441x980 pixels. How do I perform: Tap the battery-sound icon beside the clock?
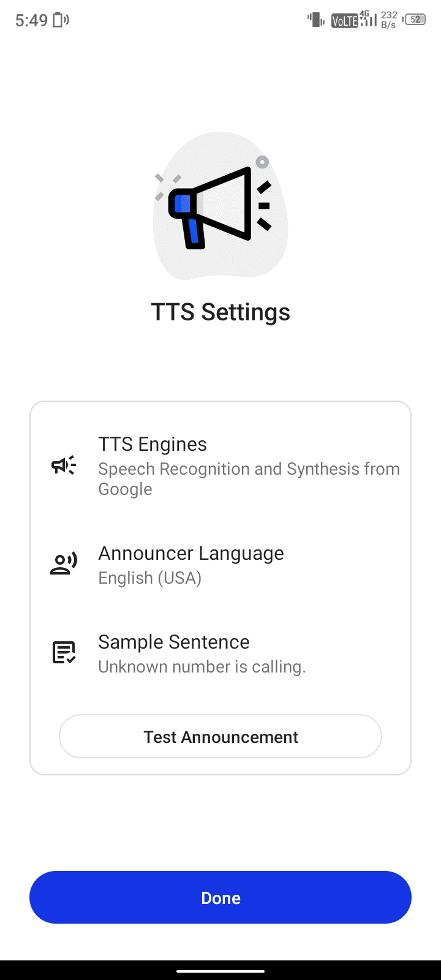pyautogui.click(x=61, y=20)
